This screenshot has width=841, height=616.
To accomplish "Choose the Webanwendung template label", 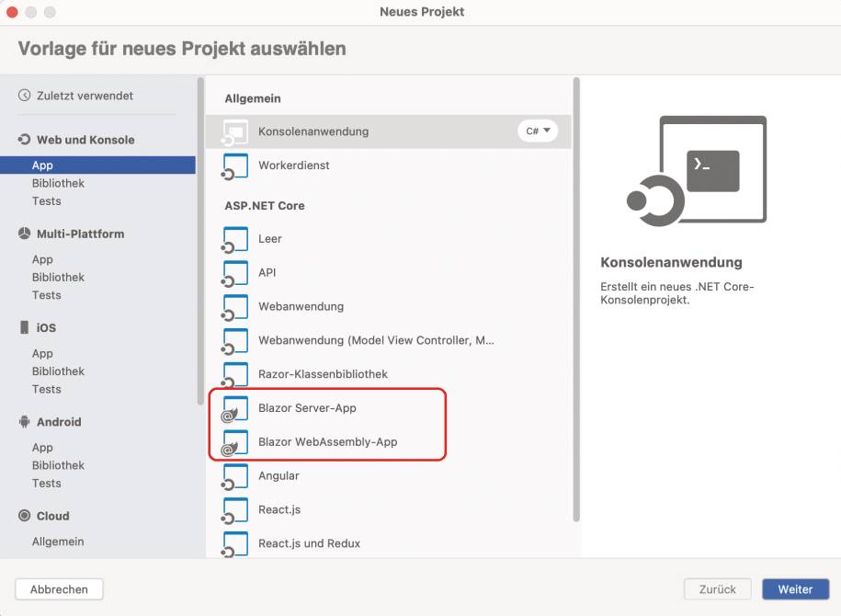I will click(301, 306).
